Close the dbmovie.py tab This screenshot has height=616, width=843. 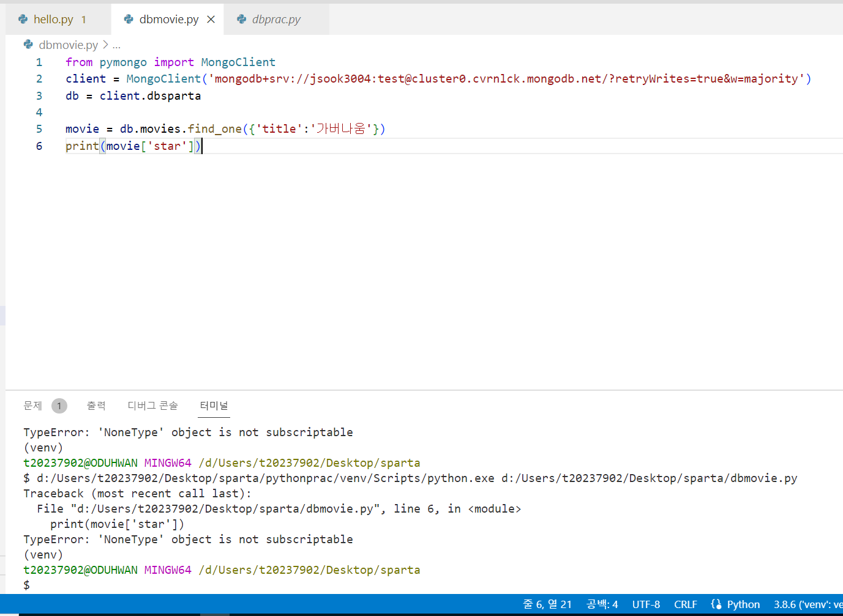(211, 20)
